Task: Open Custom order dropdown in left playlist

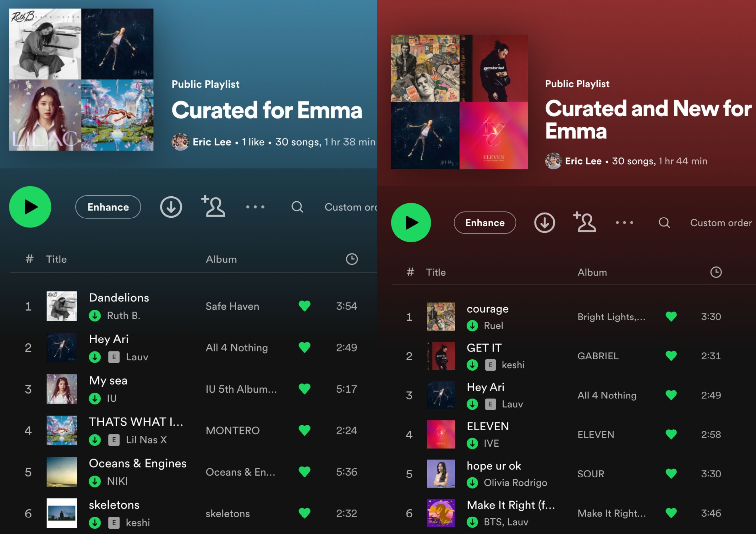Action: [x=350, y=207]
